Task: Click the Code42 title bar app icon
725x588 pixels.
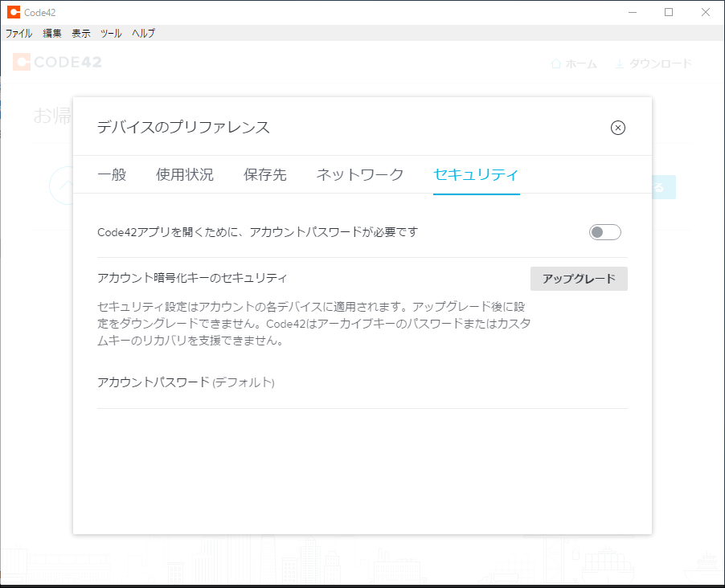Action: (14, 13)
